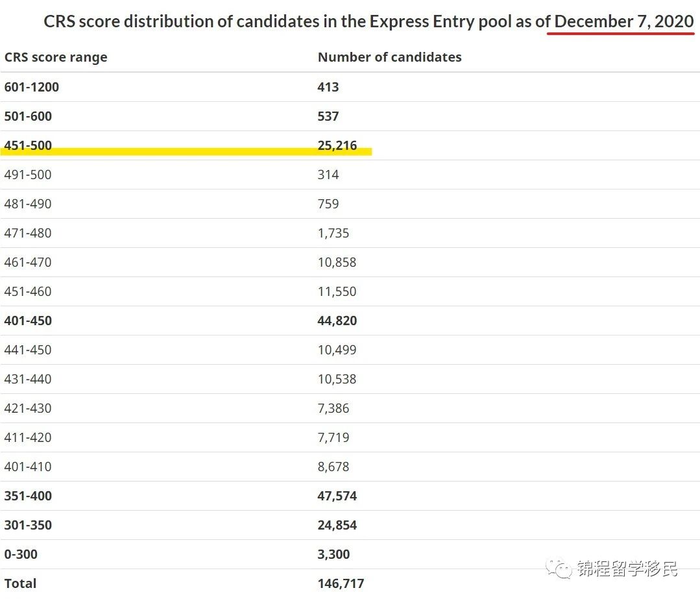Select the 421-430 score range cell
Screen dimensions: 700x599
coord(28,408)
